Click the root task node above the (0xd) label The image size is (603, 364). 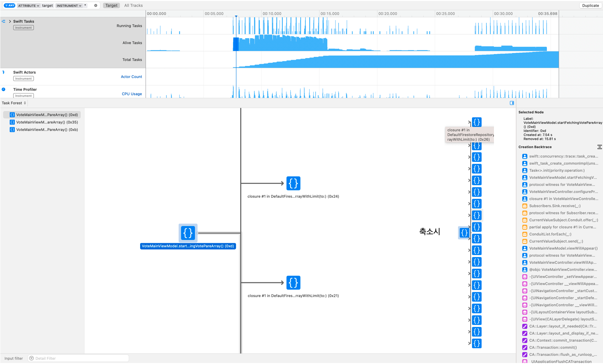(188, 233)
